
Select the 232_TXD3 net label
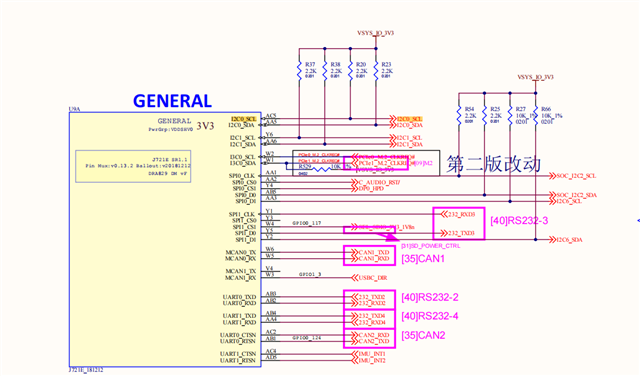461,234
